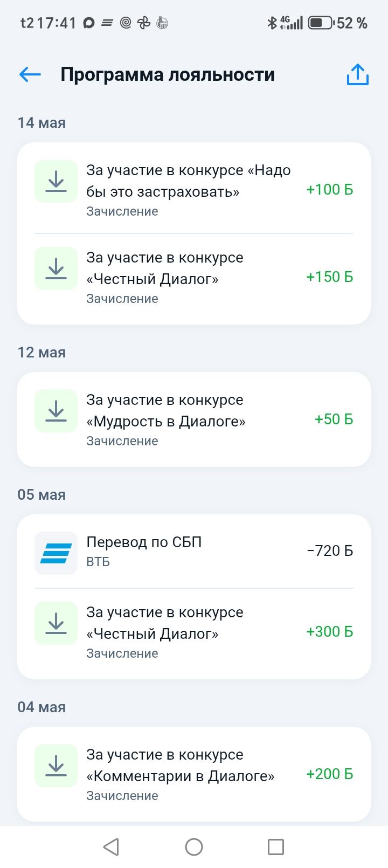
Task: Tap download icon of the +300 Б entry
Action: pos(56,623)
